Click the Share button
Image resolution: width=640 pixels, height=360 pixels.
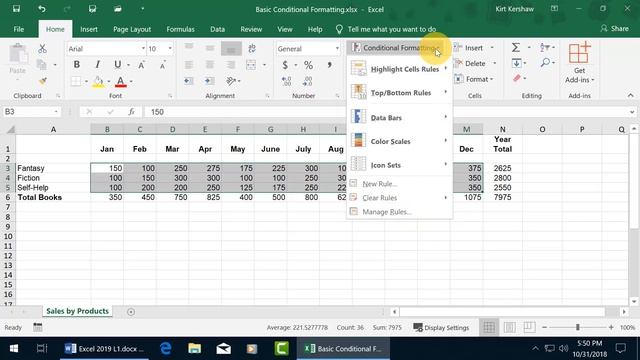[x=615, y=29]
